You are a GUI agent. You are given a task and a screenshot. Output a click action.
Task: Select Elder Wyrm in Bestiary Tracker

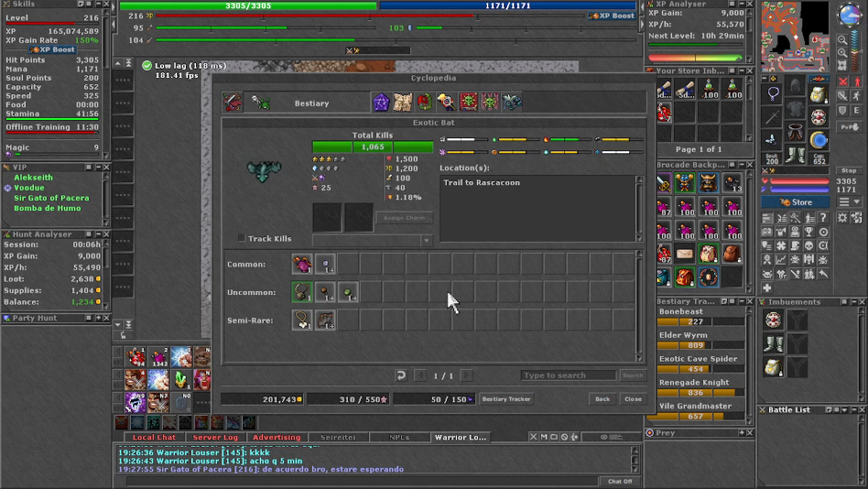699,340
